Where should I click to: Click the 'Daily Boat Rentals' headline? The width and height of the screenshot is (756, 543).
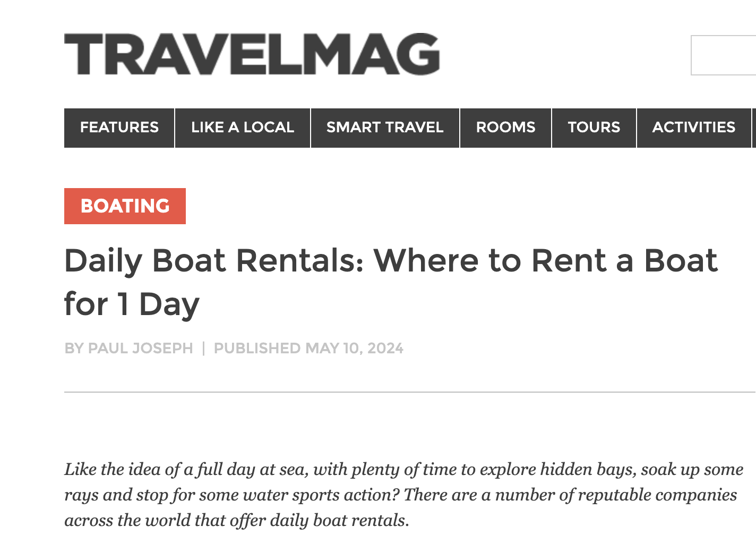click(x=391, y=261)
